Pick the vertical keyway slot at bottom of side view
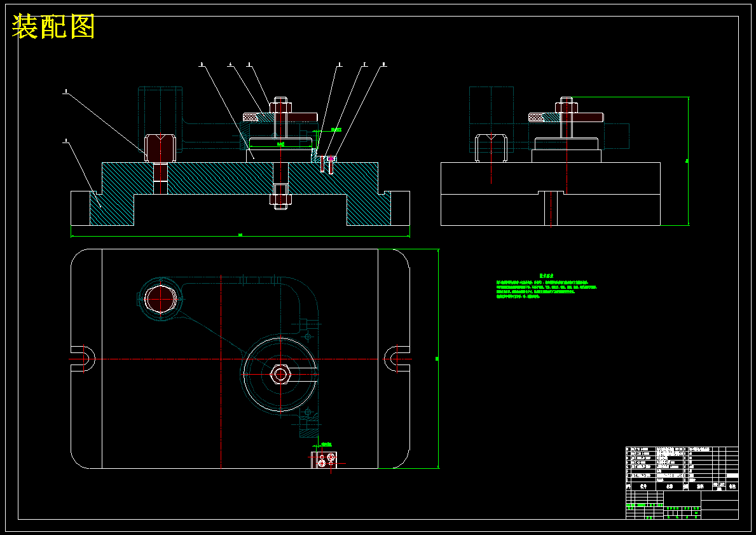The image size is (756, 535). coord(551,209)
